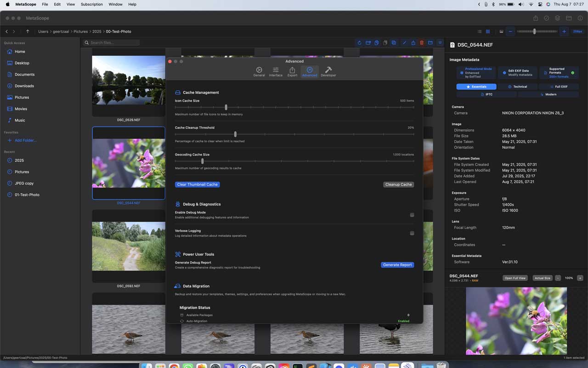Select the Technical metadata tab
This screenshot has width=588, height=368.
coord(518,86)
